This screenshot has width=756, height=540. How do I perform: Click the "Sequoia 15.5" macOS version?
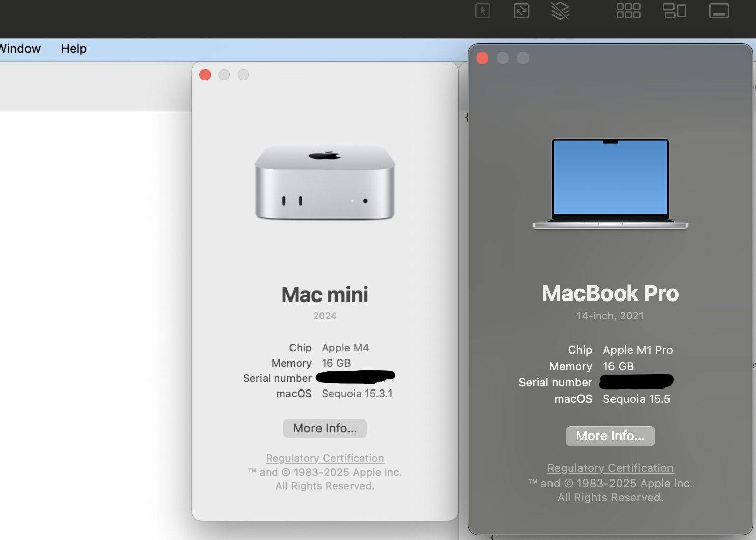[636, 399]
